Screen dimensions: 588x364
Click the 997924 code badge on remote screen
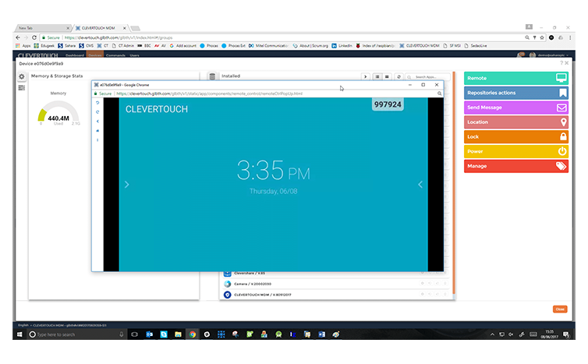(388, 104)
